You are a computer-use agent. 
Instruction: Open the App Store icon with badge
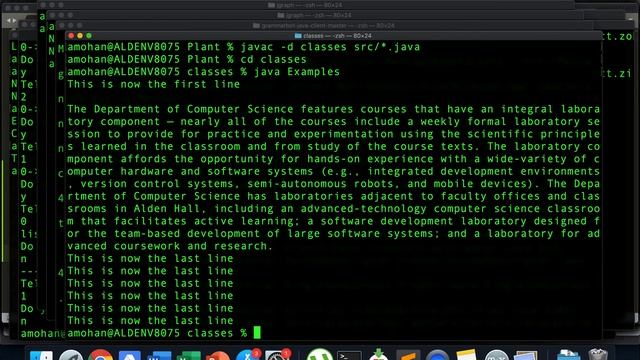[x=248, y=355]
